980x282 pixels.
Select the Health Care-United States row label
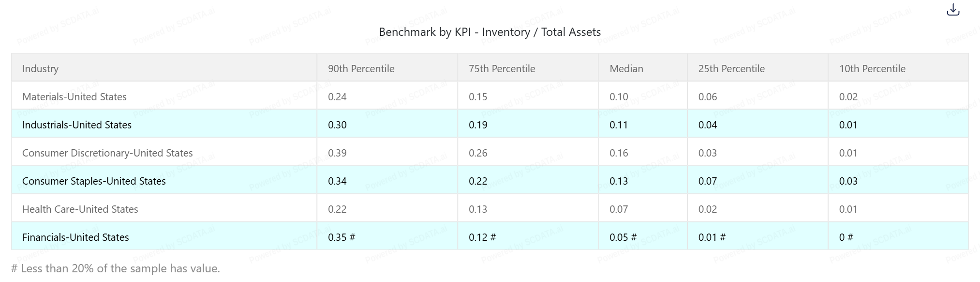(80, 209)
